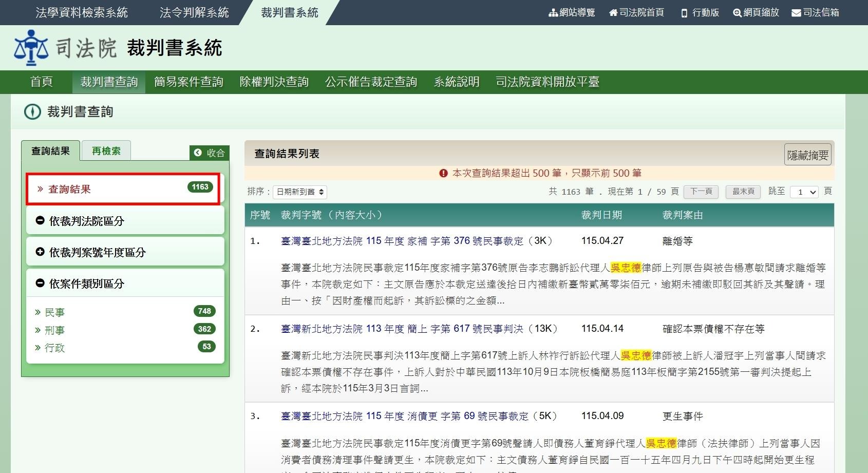Open 系統說明 menu item
The height and width of the screenshot is (473, 868).
tap(456, 82)
